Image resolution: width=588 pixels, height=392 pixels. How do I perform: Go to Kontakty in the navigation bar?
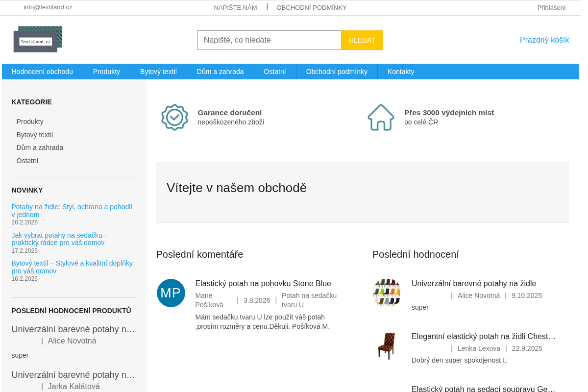tap(401, 72)
